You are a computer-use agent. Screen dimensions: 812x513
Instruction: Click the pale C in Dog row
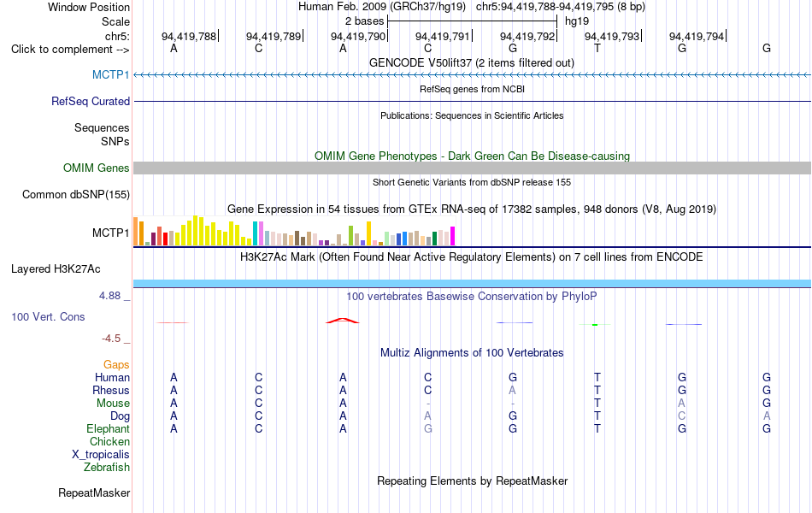[681, 416]
